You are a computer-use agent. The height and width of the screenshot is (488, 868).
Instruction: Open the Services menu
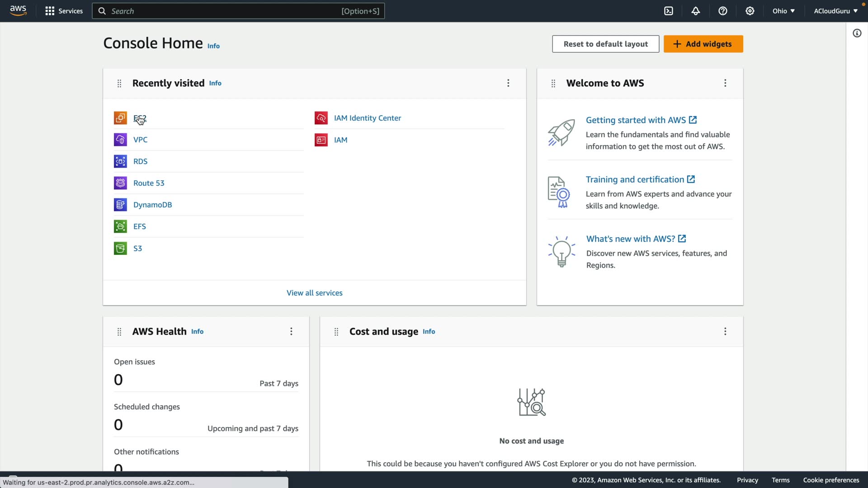coord(64,11)
